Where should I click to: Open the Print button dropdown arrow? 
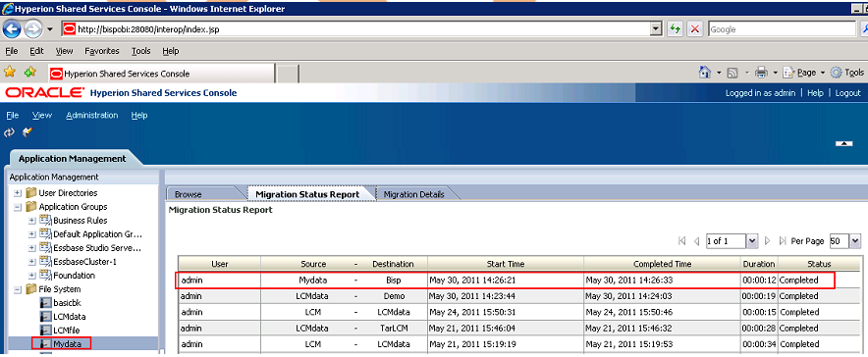[775, 73]
